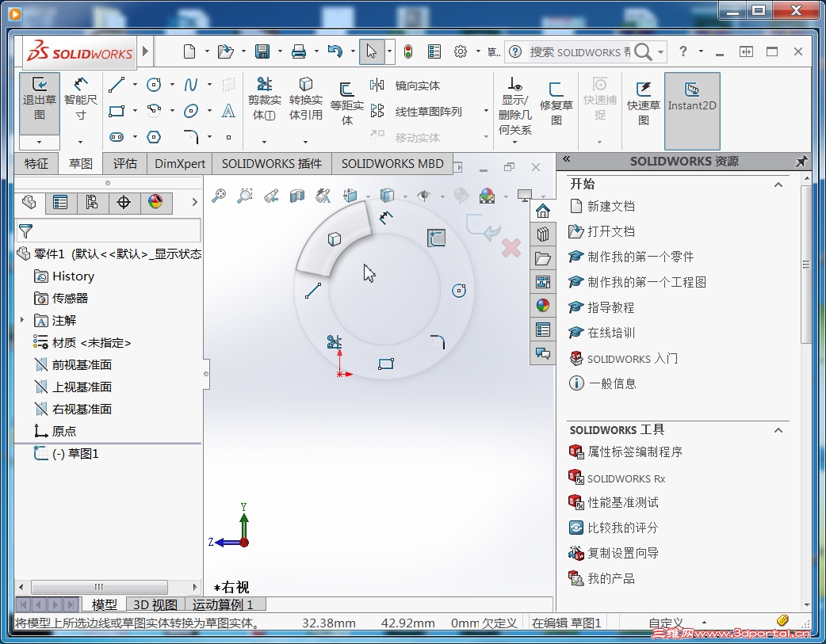Select the Ellipse tool in ribbon
Image resolution: width=826 pixels, height=644 pixels.
[191, 111]
